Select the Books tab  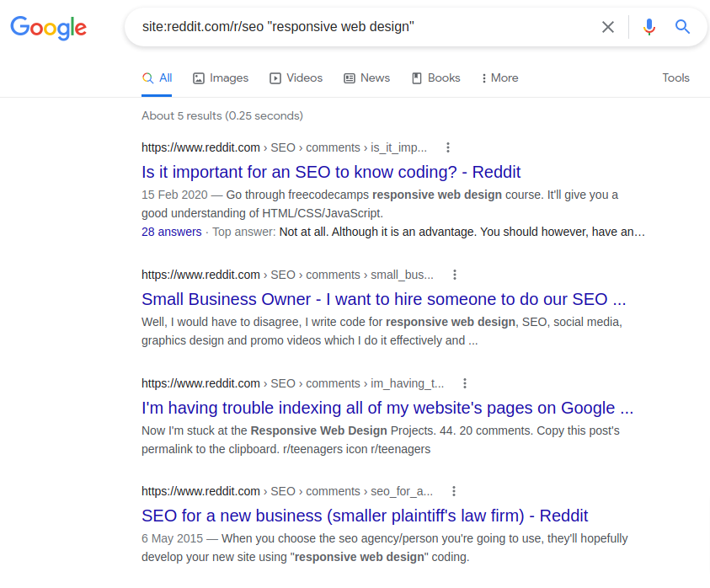435,78
